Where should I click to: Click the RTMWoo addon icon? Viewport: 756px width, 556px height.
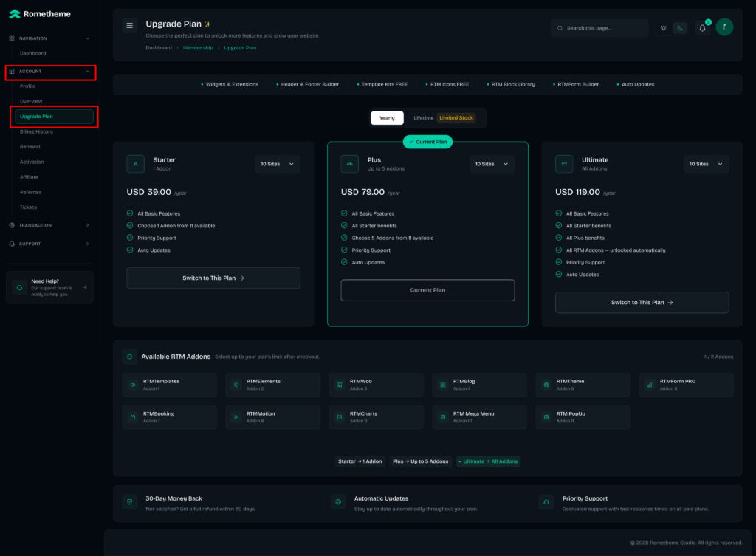340,385
